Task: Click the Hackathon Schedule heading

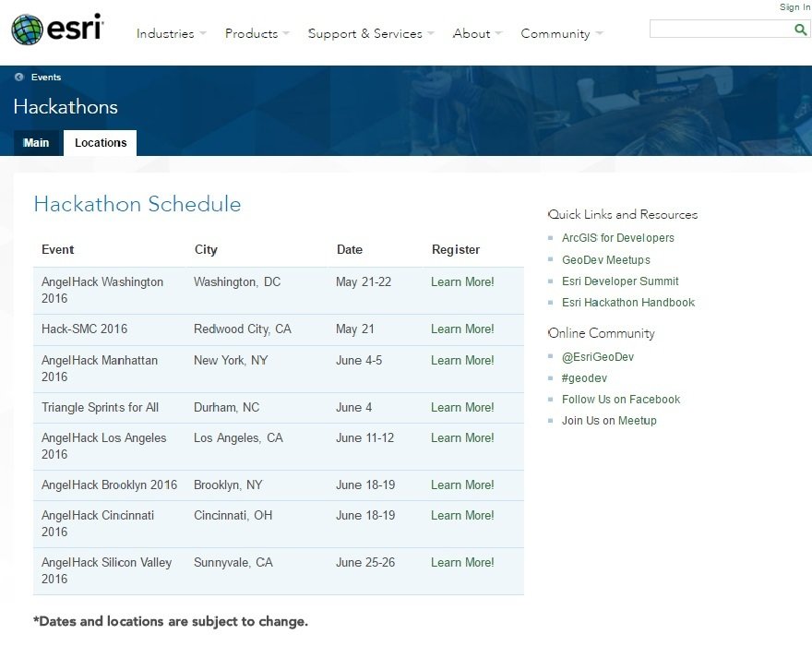Action: pos(137,204)
